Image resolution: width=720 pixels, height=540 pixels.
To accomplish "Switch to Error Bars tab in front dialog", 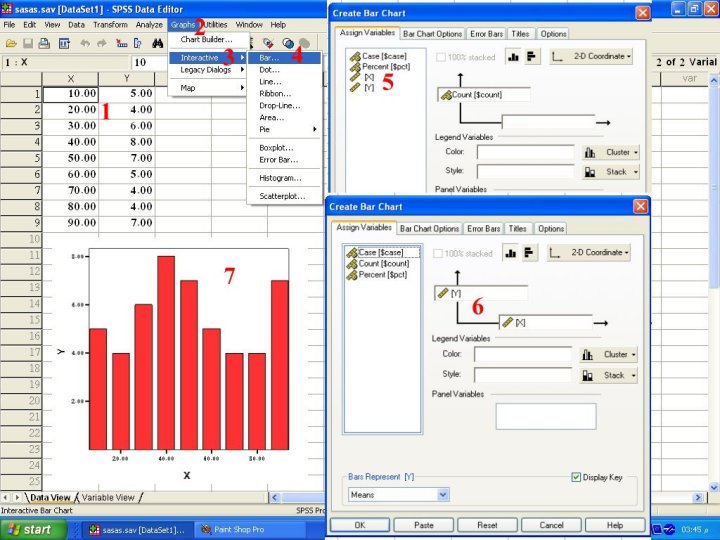I will (x=484, y=229).
